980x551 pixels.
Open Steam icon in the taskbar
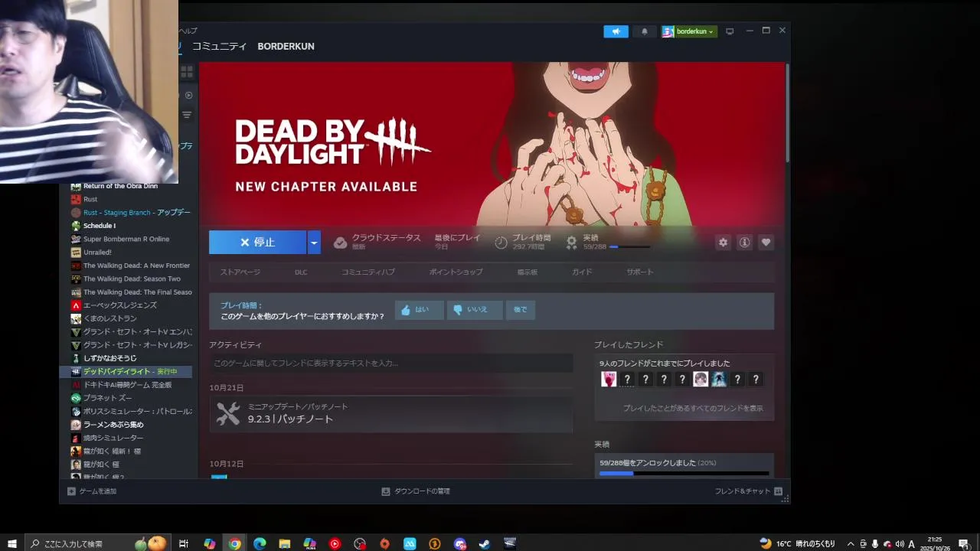(x=485, y=543)
